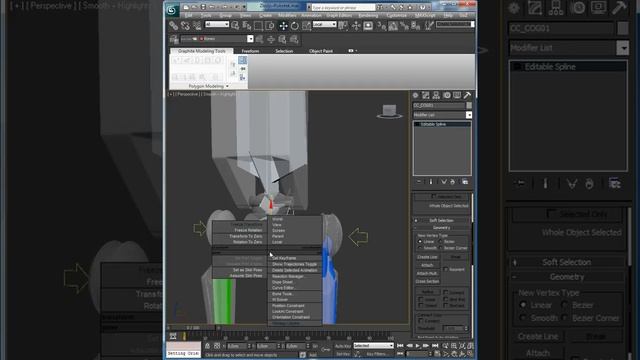This screenshot has height=360, width=640.
Task: Open the key filter Selected dropdown
Action: [x=373, y=346]
